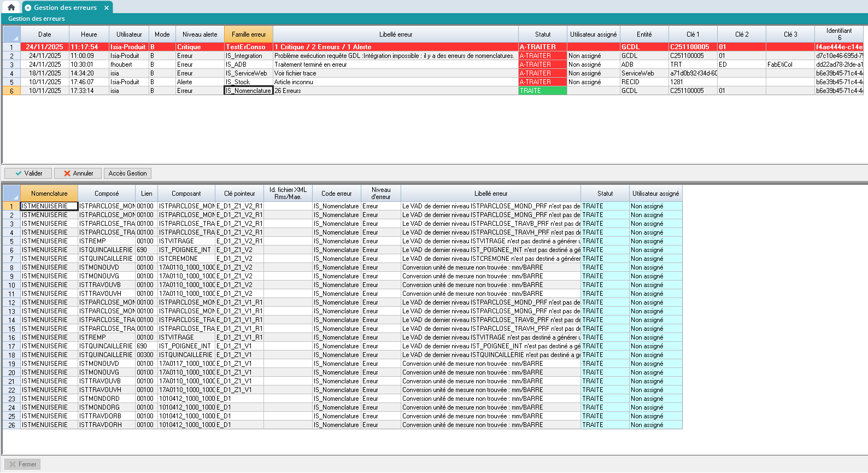Screen dimensions: 868x473
Task: Sort by Nomenclature column header
Action: (49, 194)
